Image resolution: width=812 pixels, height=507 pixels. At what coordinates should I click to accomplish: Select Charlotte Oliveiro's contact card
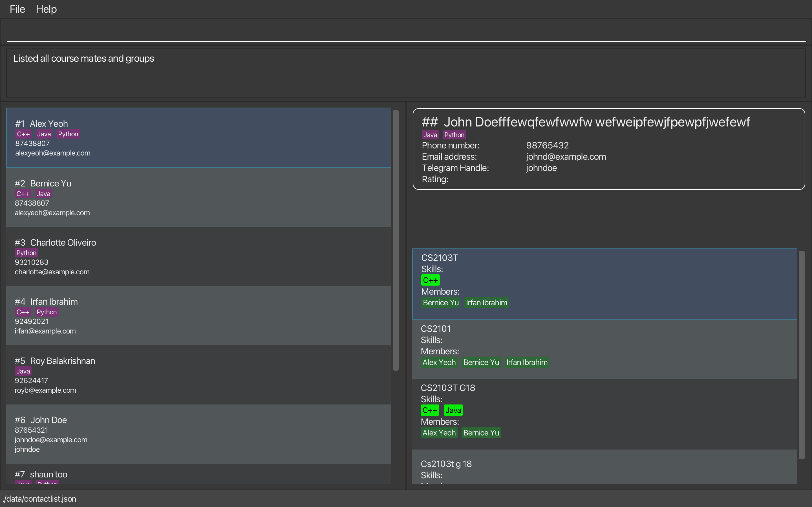coord(199,257)
